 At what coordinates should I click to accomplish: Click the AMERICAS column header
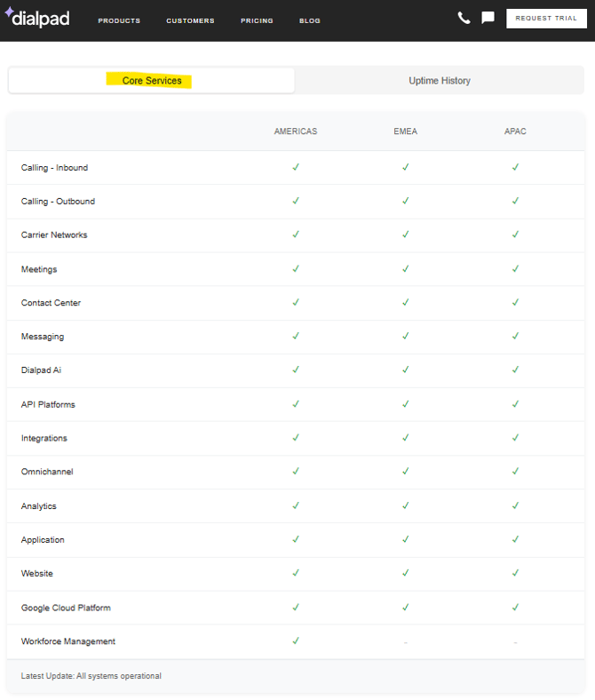coord(296,131)
